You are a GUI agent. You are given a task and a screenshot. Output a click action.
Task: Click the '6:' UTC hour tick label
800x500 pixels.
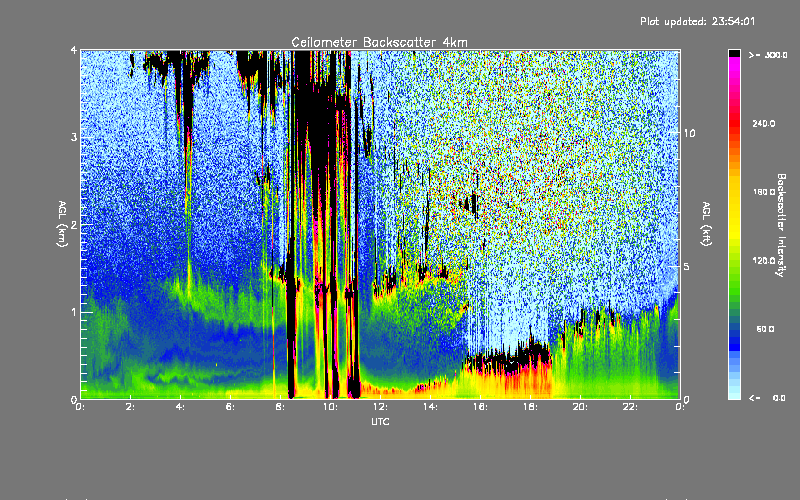point(230,407)
